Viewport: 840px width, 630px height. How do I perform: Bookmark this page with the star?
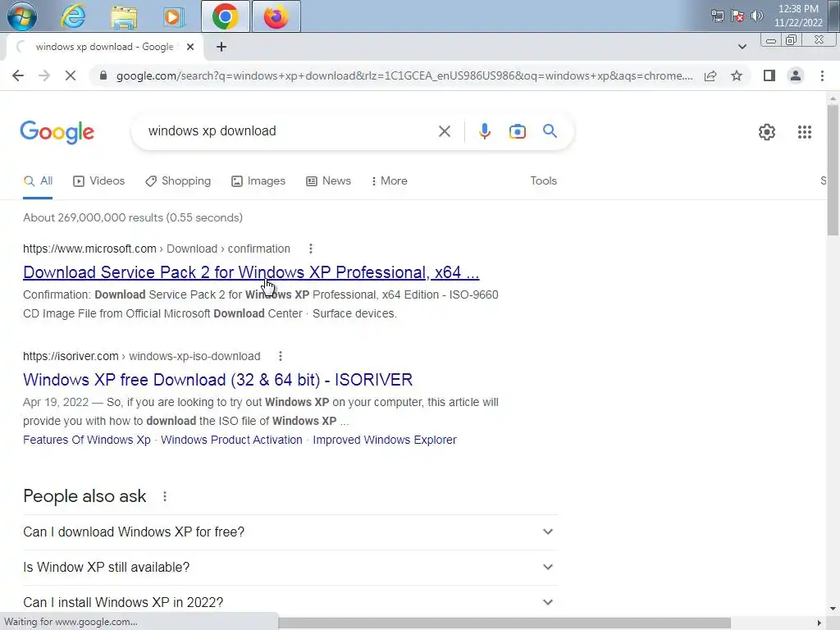(737, 75)
